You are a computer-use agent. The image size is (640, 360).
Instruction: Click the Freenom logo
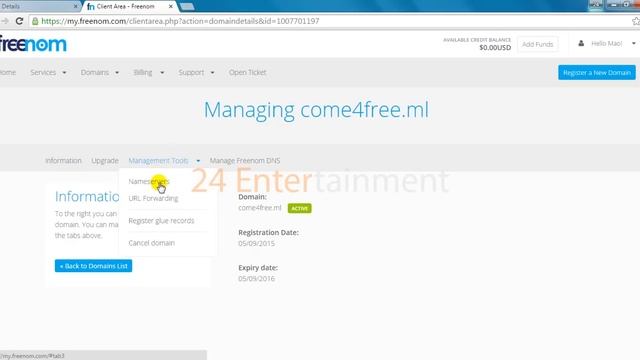coord(33,44)
